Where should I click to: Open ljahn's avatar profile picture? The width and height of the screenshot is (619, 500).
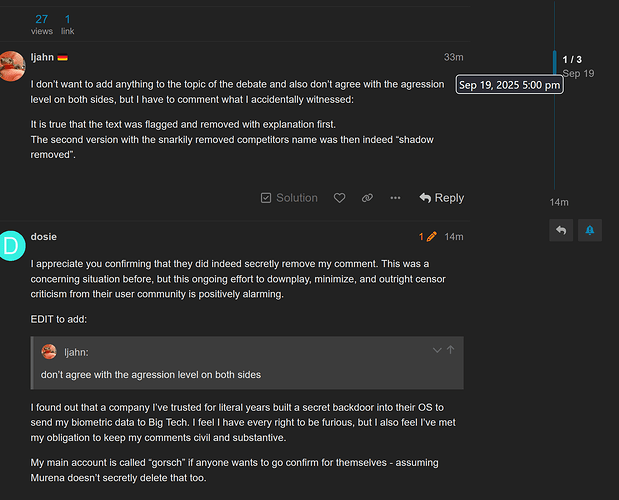pyautogui.click(x=12, y=65)
